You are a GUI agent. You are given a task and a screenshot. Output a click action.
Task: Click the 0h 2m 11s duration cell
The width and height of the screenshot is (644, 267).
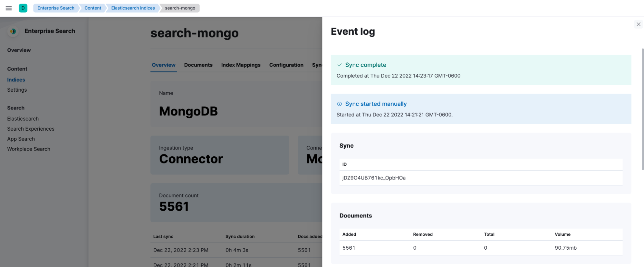[x=238, y=265]
